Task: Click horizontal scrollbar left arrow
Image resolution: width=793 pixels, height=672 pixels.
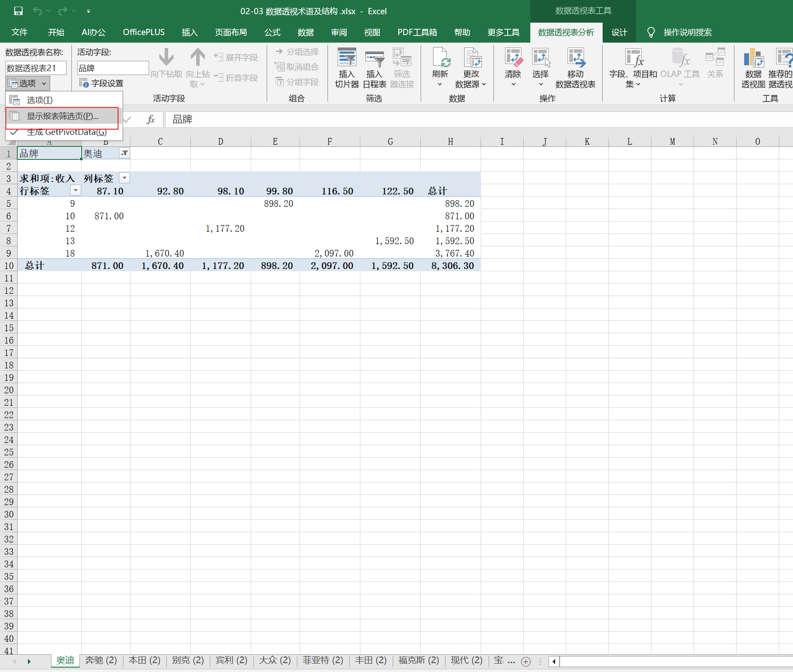Action: tap(554, 661)
